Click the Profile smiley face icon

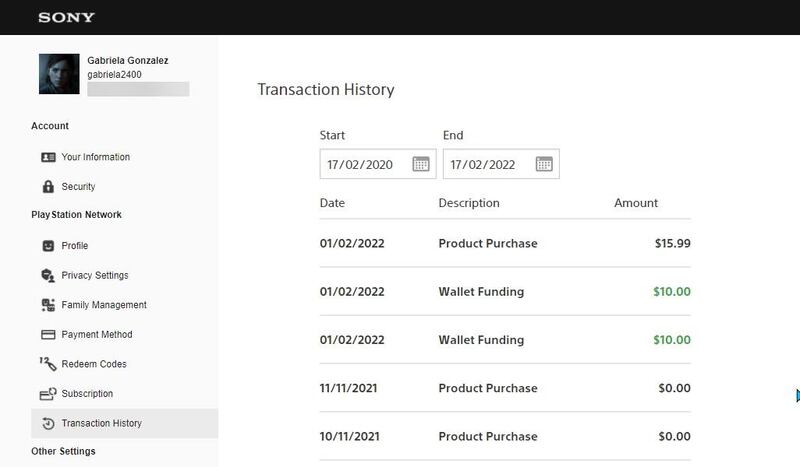click(48, 246)
